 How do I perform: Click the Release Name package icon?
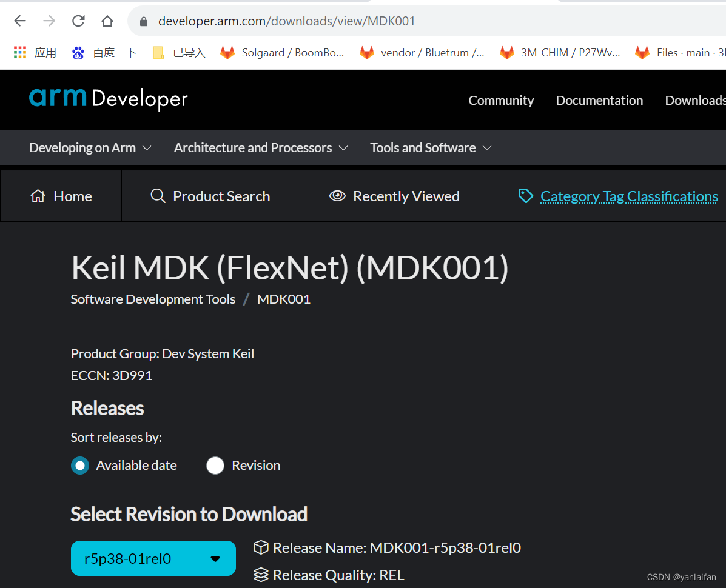pyautogui.click(x=261, y=547)
